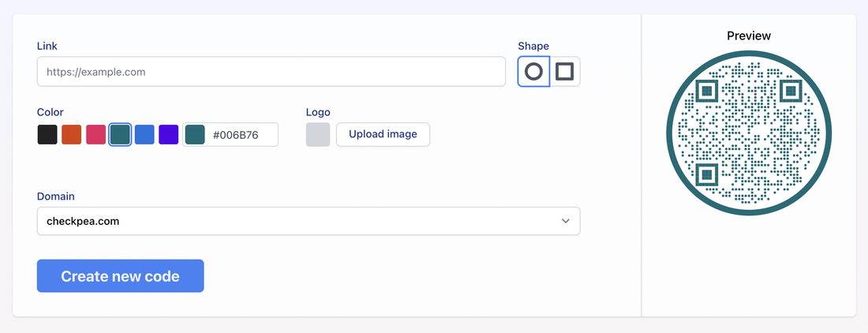
Task: Choose the blue color swatch
Action: 144,134
